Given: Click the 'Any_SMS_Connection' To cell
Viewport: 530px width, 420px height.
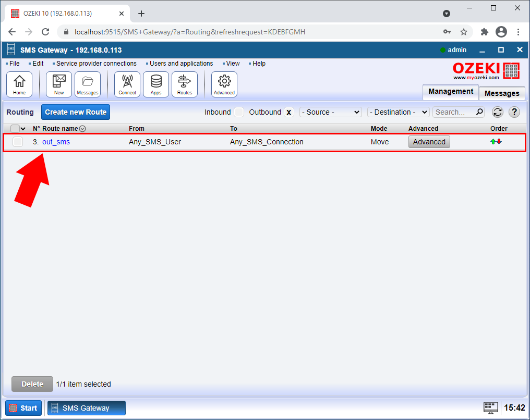Looking at the screenshot, I should (267, 142).
